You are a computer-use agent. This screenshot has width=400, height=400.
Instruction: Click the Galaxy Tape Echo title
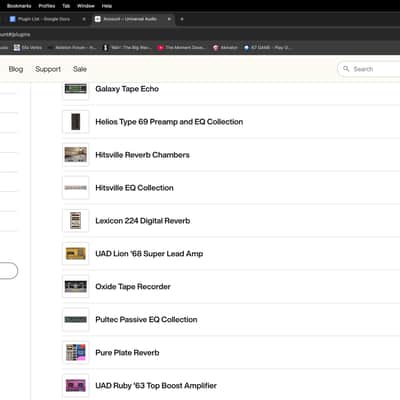(x=127, y=89)
